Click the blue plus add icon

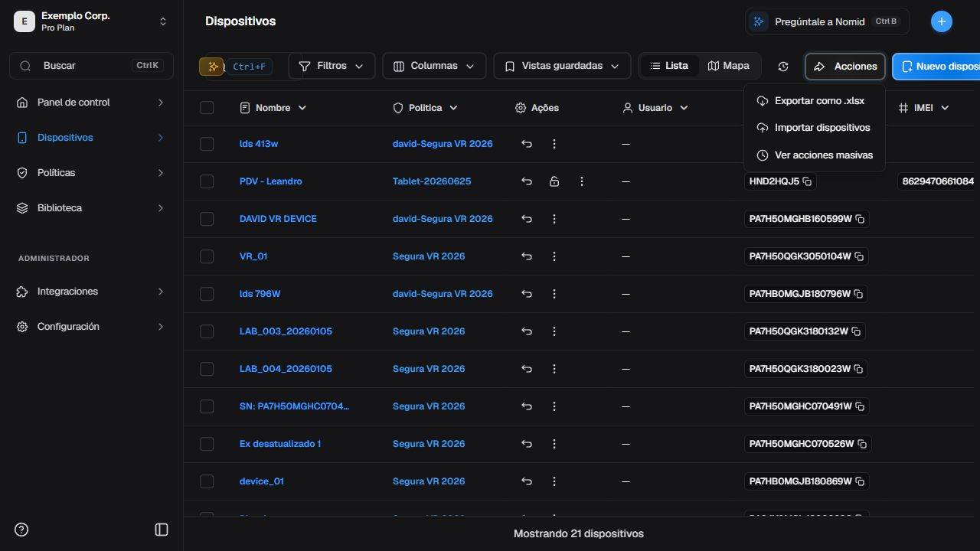942,21
